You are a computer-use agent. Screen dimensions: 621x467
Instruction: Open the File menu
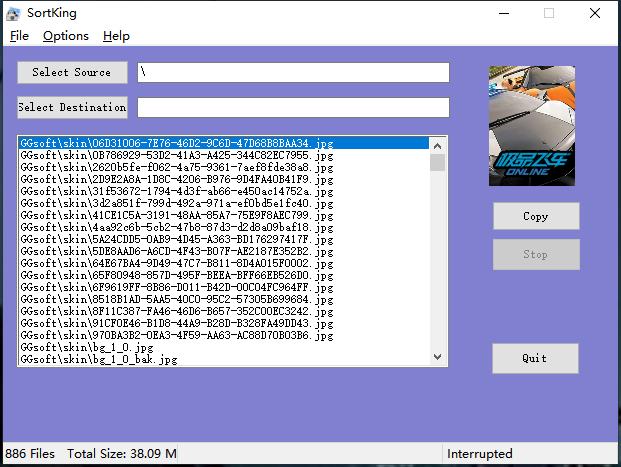pyautogui.click(x=19, y=36)
